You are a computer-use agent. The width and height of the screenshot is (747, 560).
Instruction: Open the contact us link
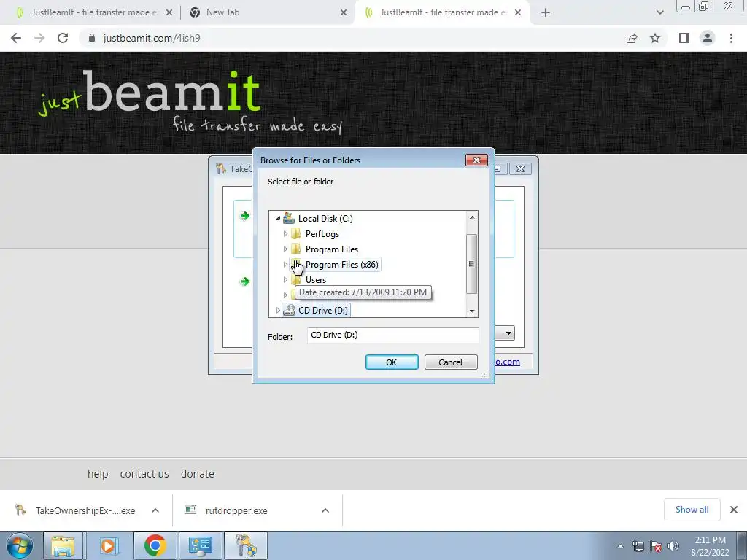point(144,474)
